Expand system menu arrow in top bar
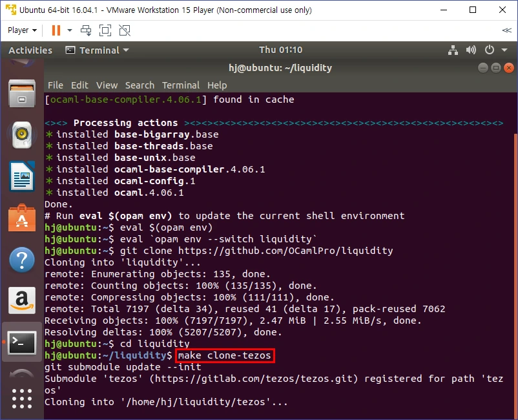 click(x=504, y=50)
